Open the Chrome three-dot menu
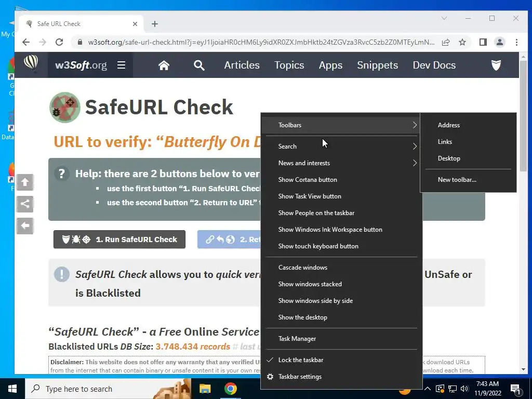532x399 pixels. (516, 42)
